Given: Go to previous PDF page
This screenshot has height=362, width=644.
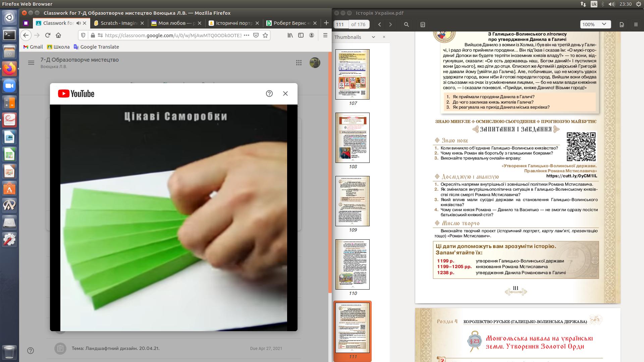Looking at the screenshot, I should (380, 24).
